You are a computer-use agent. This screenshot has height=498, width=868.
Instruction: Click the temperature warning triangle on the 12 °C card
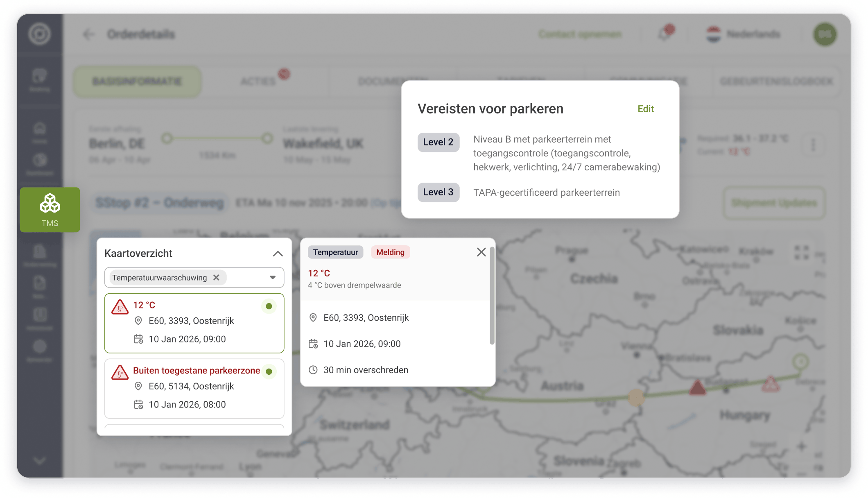[120, 307]
